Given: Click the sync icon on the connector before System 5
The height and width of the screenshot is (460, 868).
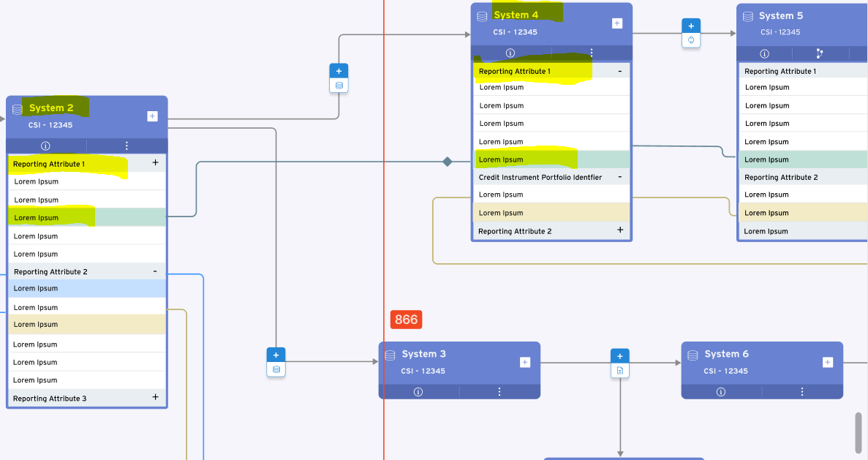Looking at the screenshot, I should [x=691, y=41].
